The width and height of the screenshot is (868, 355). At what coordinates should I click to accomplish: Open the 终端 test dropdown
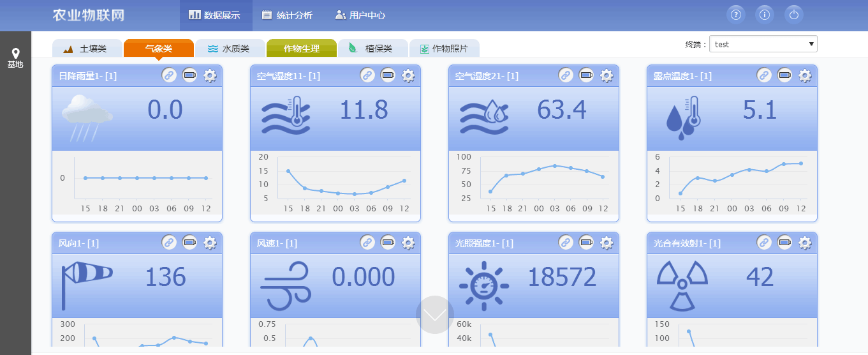click(x=763, y=44)
